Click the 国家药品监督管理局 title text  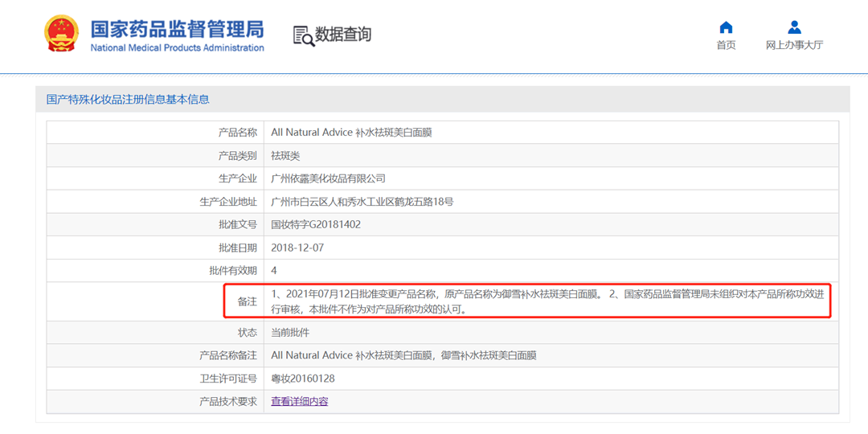177,28
